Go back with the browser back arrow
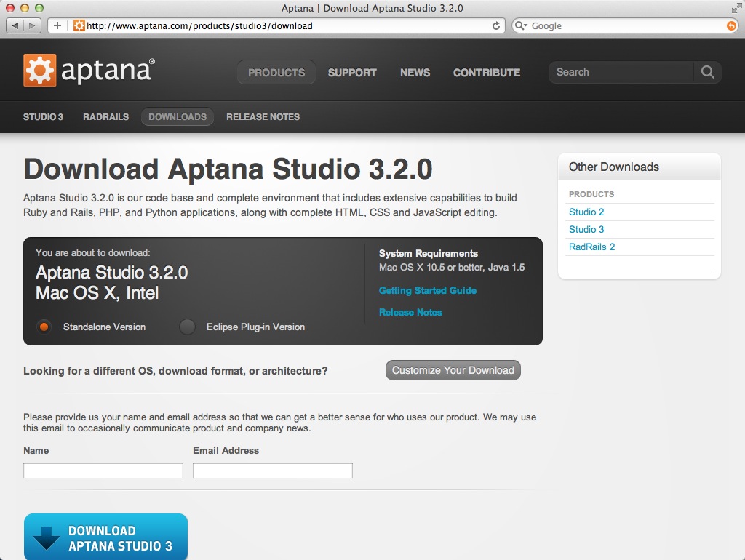The image size is (745, 560). pyautogui.click(x=15, y=25)
